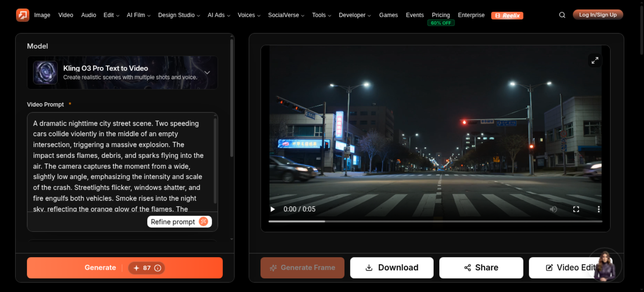The width and height of the screenshot is (644, 292).
Task: Open the Tools dropdown menu
Action: pyautogui.click(x=322, y=15)
